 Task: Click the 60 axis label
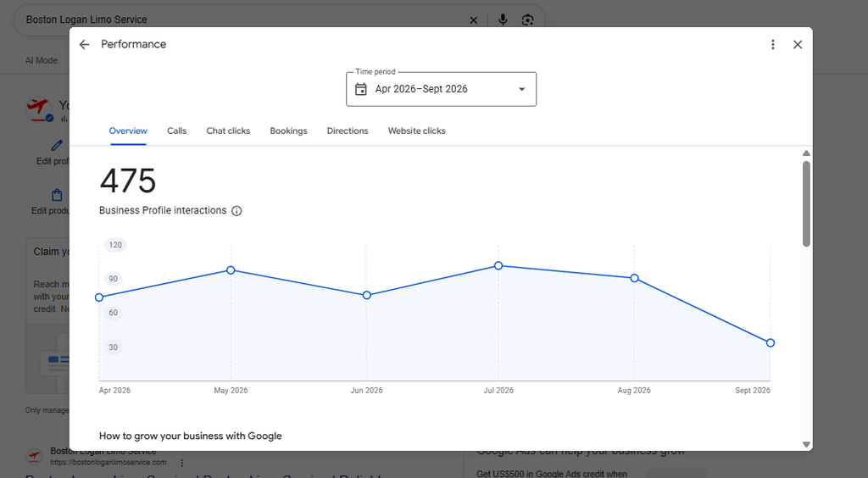(113, 313)
